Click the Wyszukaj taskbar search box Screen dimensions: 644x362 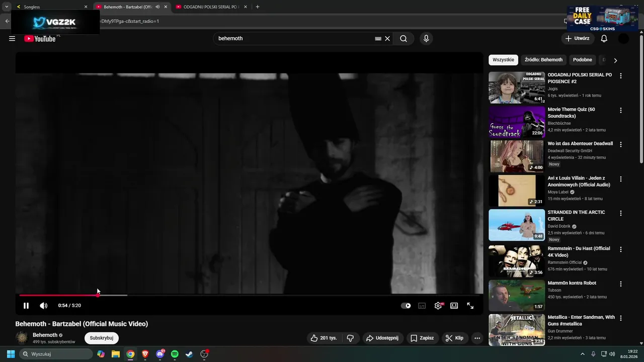click(56, 354)
